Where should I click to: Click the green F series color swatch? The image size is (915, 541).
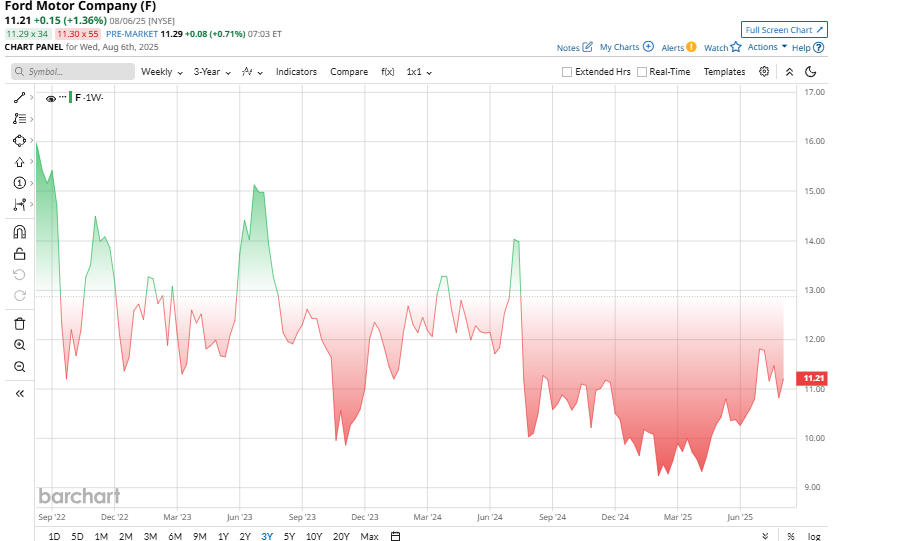71,97
